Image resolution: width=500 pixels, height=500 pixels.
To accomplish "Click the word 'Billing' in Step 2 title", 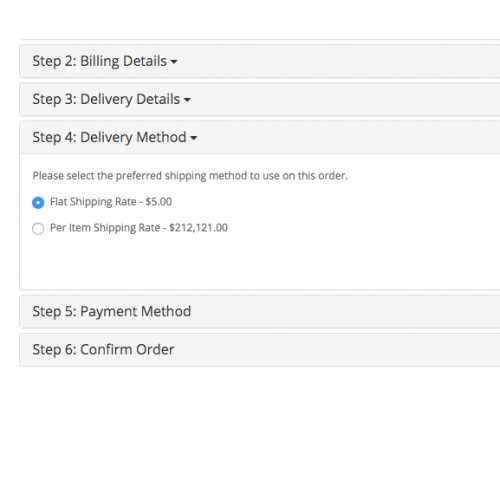I will point(100,61).
